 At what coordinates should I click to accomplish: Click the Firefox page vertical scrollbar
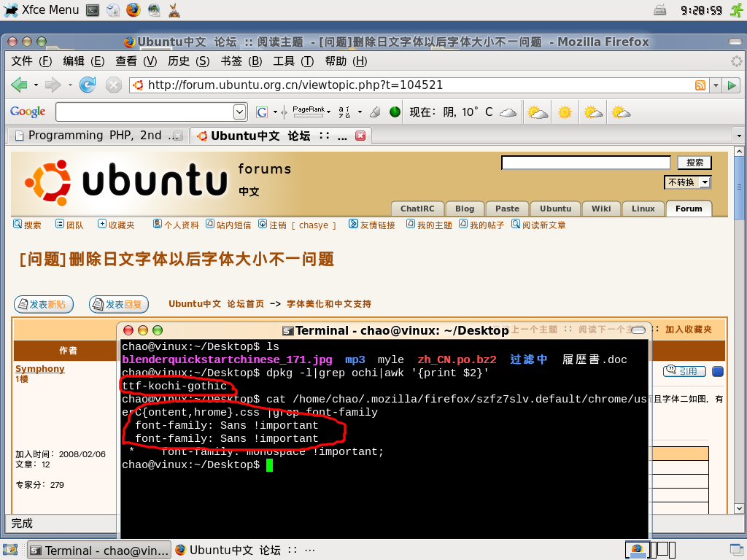(740, 330)
